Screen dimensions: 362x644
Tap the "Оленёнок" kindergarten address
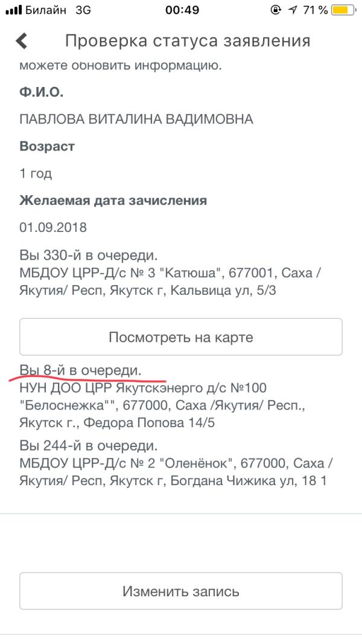click(x=176, y=472)
